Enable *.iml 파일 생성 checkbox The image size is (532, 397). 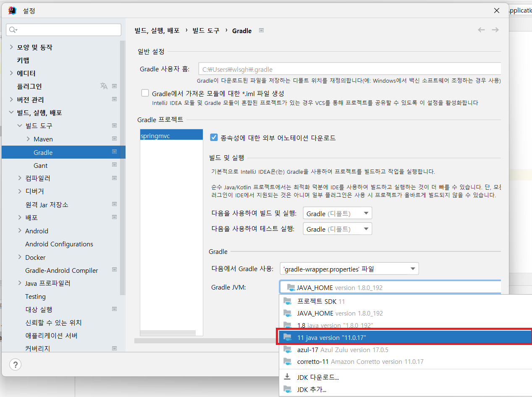pos(145,93)
